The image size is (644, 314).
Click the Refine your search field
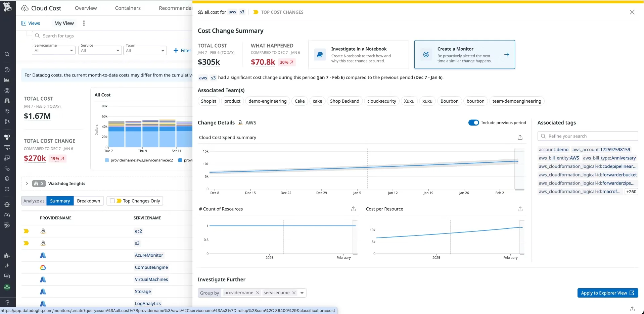coord(588,136)
